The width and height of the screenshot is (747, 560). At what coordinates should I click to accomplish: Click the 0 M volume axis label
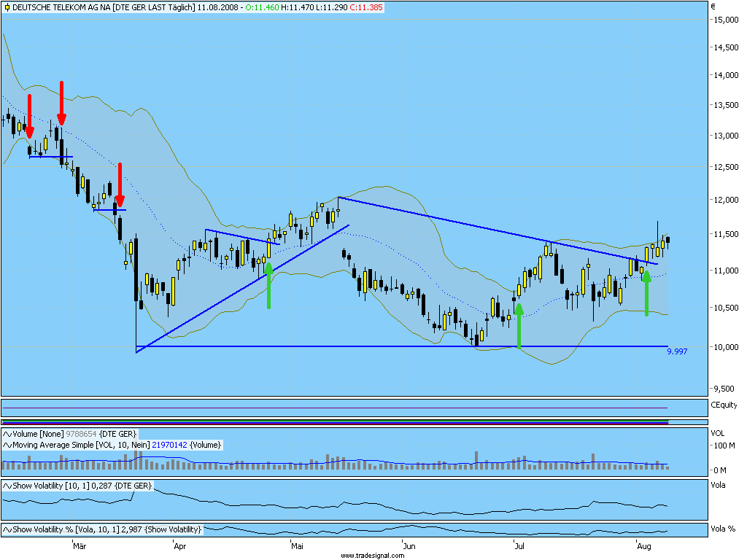point(720,470)
